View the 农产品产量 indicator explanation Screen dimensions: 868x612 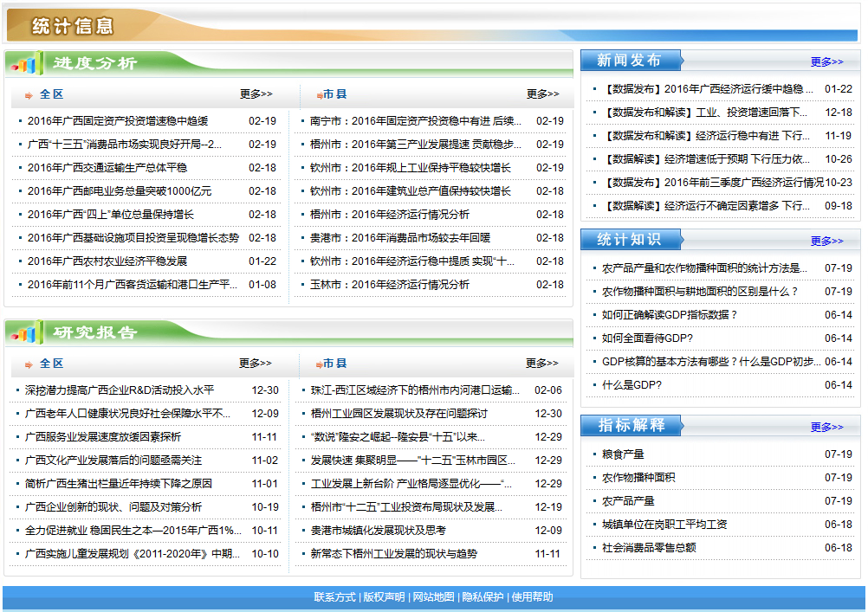pyautogui.click(x=628, y=501)
